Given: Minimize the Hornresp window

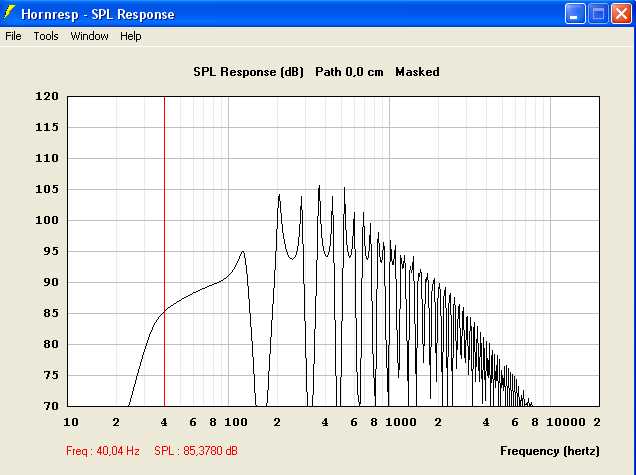Looking at the screenshot, I should 575,14.
